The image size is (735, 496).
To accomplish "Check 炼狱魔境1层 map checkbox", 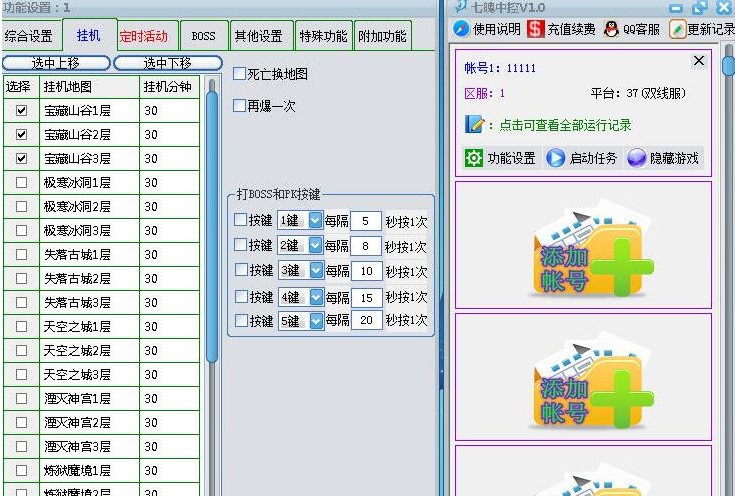I will click(x=21, y=471).
